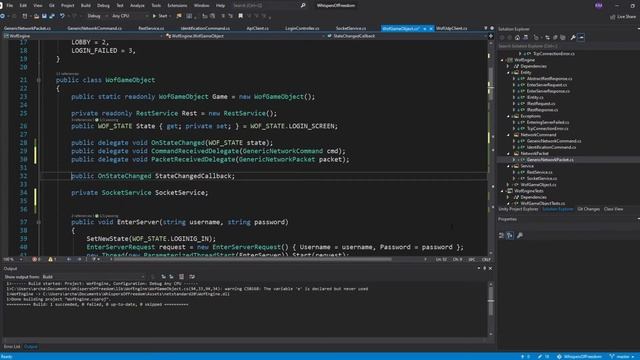This screenshot has width=640, height=360.
Task: Click the master branch indicator in status bar
Action: (x=623, y=357)
